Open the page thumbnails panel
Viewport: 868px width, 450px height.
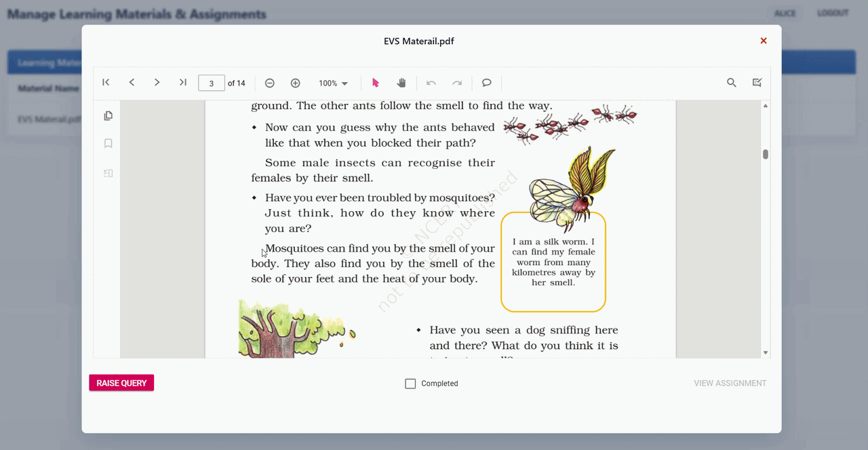point(108,115)
